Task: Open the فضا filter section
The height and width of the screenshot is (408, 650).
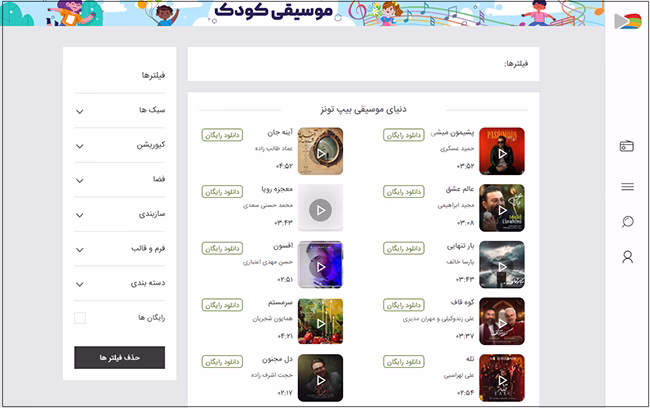Action: [x=120, y=180]
